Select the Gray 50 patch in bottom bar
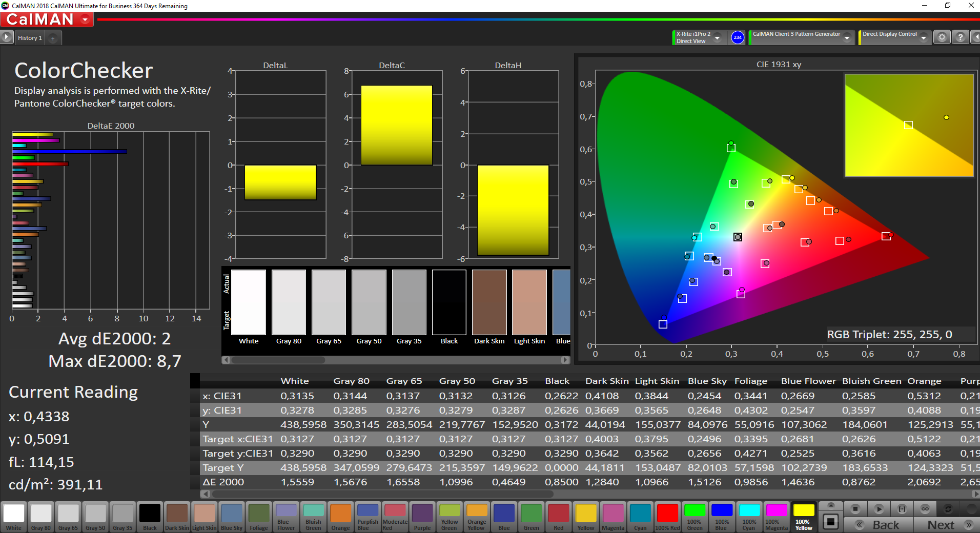Viewport: 980px width, 533px height. click(95, 517)
